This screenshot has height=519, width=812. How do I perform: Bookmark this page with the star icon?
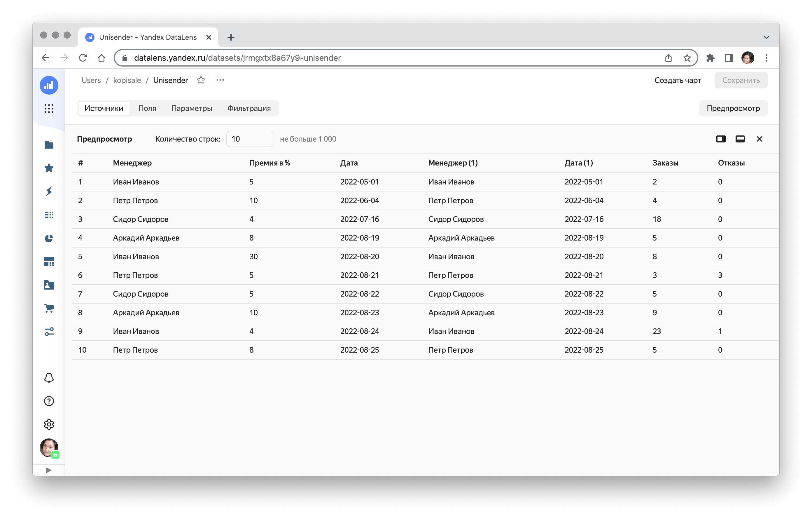point(687,58)
